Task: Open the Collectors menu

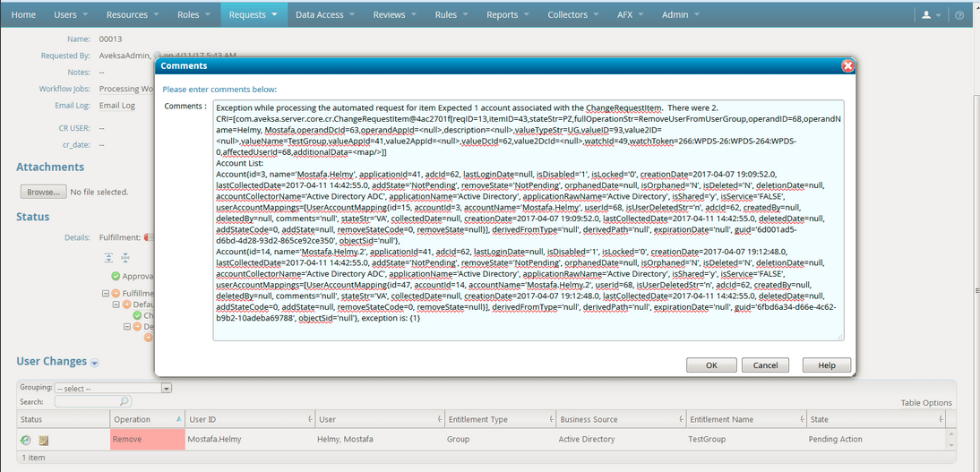Action: 573,15
